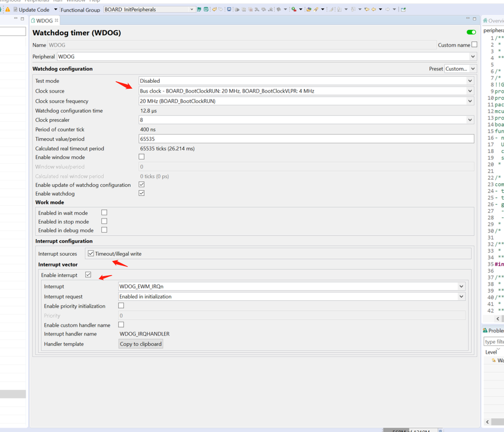Click the Update Code button
504x432 pixels.
(31, 10)
